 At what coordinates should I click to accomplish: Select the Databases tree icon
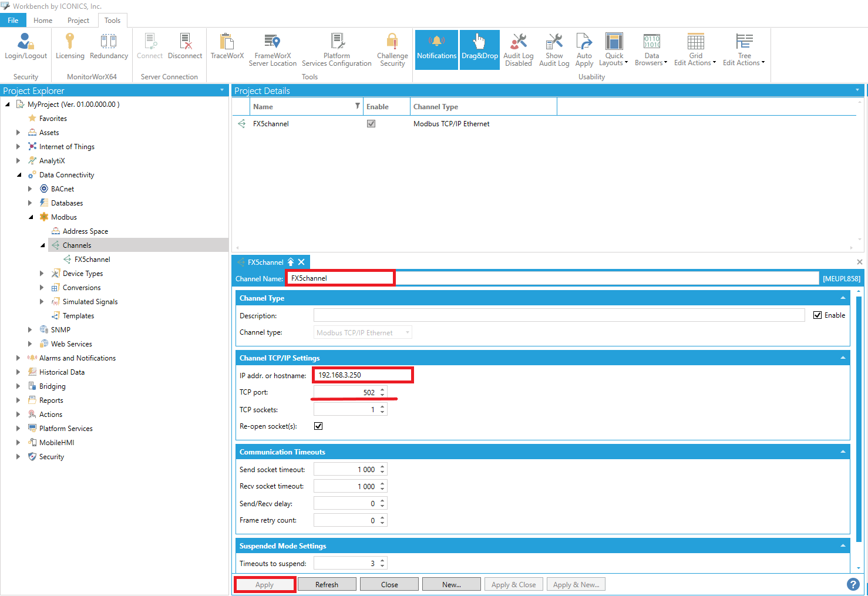(x=44, y=203)
